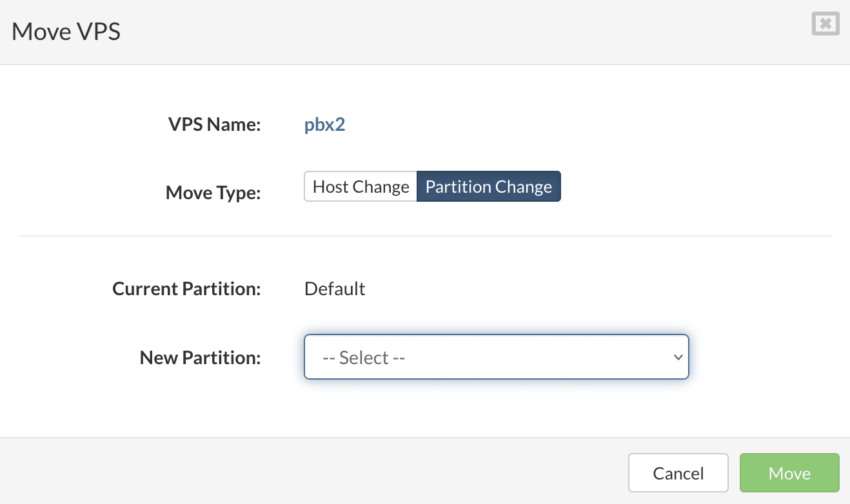Image resolution: width=850 pixels, height=504 pixels.
Task: Click the "New Partition:" label
Action: (200, 357)
